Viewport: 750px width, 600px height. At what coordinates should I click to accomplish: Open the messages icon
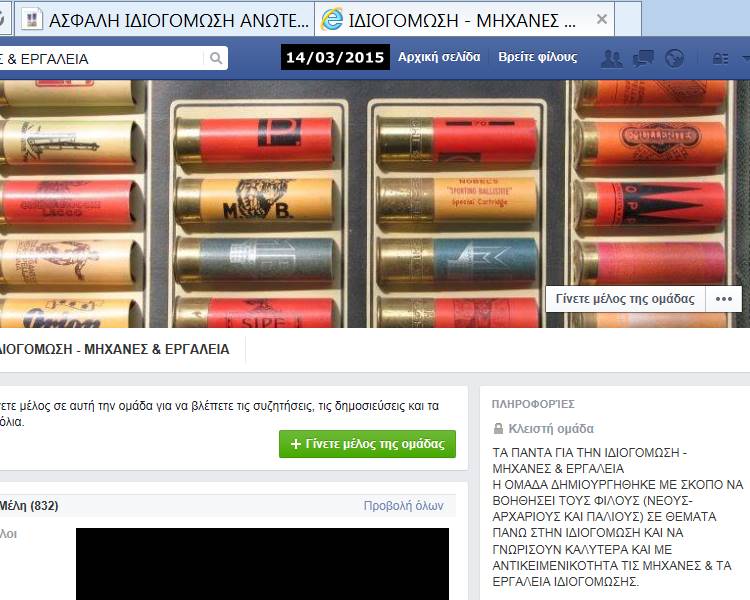pos(643,58)
